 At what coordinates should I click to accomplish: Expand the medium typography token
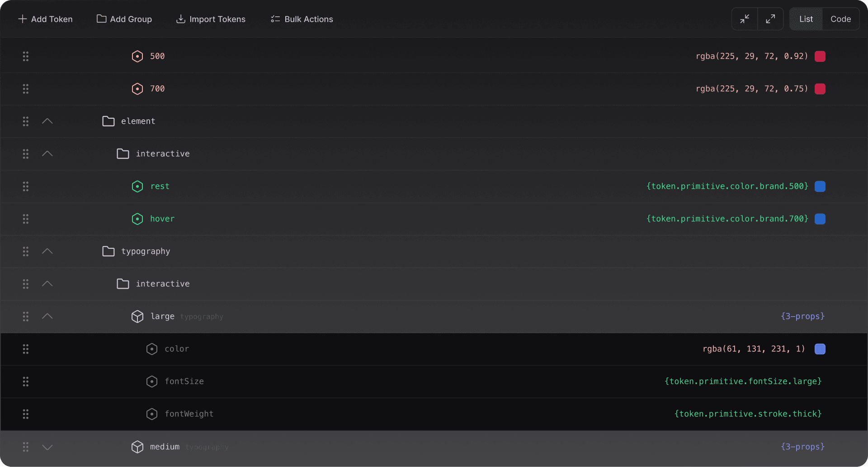tap(47, 447)
